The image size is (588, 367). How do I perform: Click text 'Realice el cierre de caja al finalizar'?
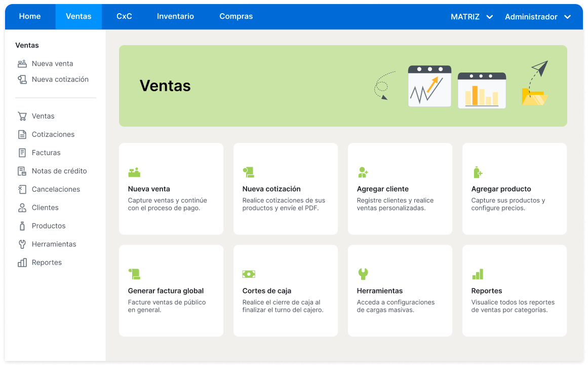click(281, 306)
